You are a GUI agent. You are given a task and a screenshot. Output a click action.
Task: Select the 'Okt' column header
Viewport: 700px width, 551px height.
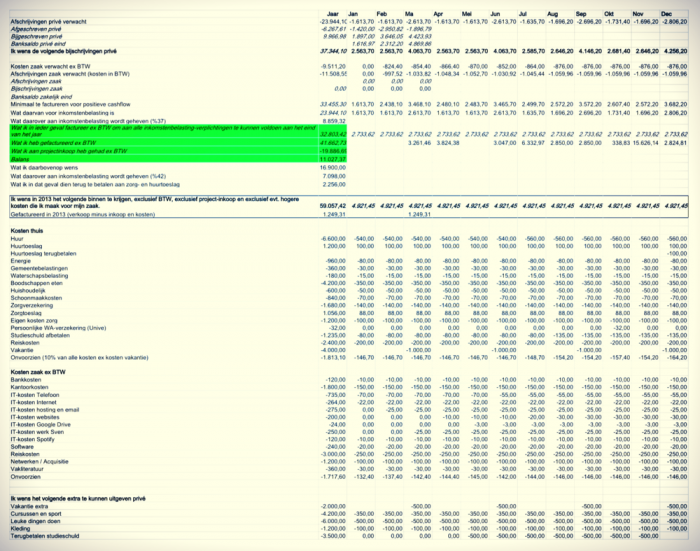click(x=609, y=14)
